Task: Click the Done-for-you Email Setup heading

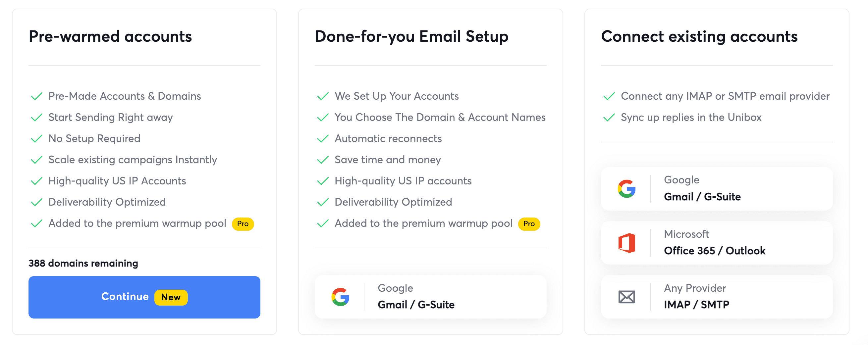Action: tap(411, 36)
